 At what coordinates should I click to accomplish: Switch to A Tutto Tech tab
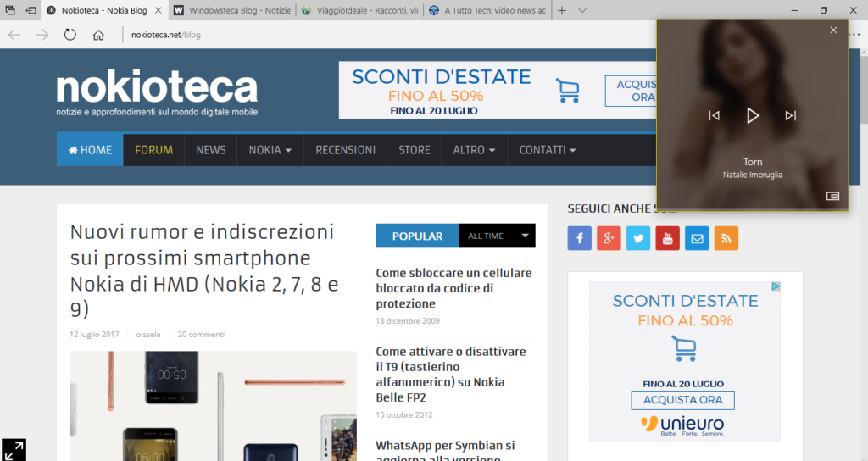(488, 10)
